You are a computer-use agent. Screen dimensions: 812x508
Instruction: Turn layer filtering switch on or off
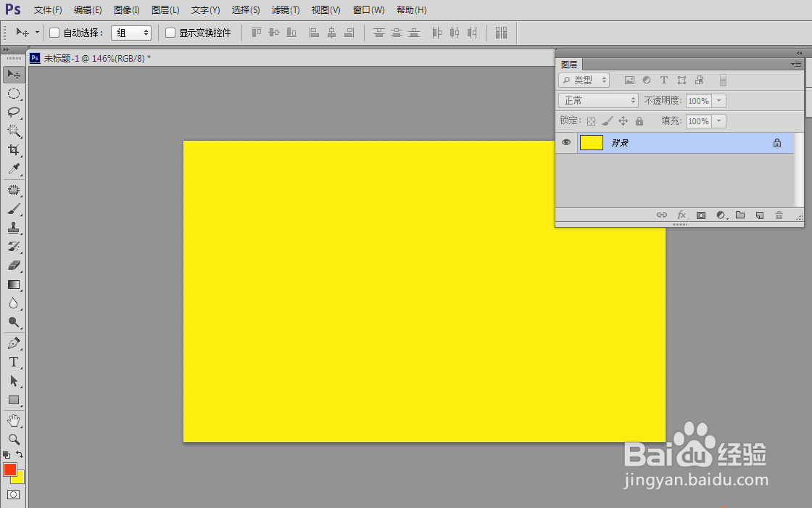723,80
